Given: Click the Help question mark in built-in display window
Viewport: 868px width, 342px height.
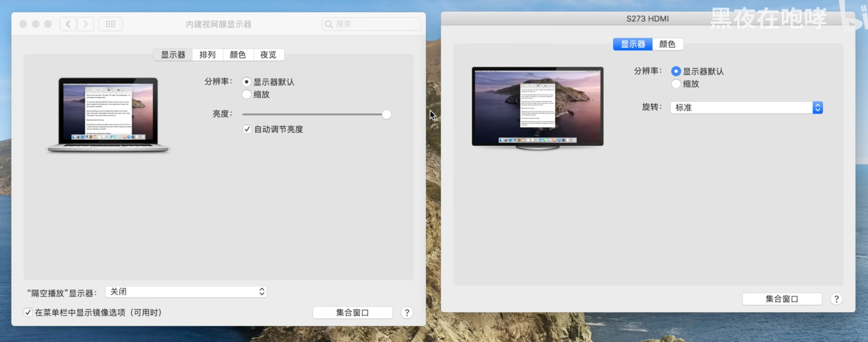Looking at the screenshot, I should 406,312.
